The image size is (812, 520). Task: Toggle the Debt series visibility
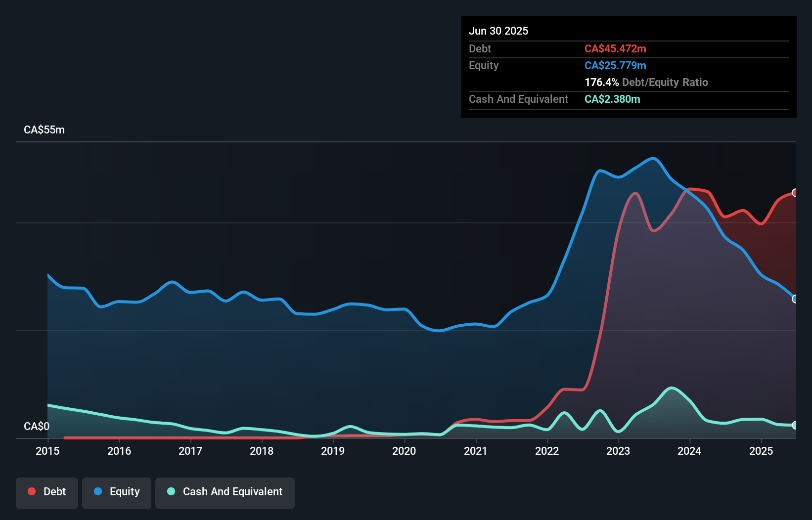pyautogui.click(x=46, y=491)
